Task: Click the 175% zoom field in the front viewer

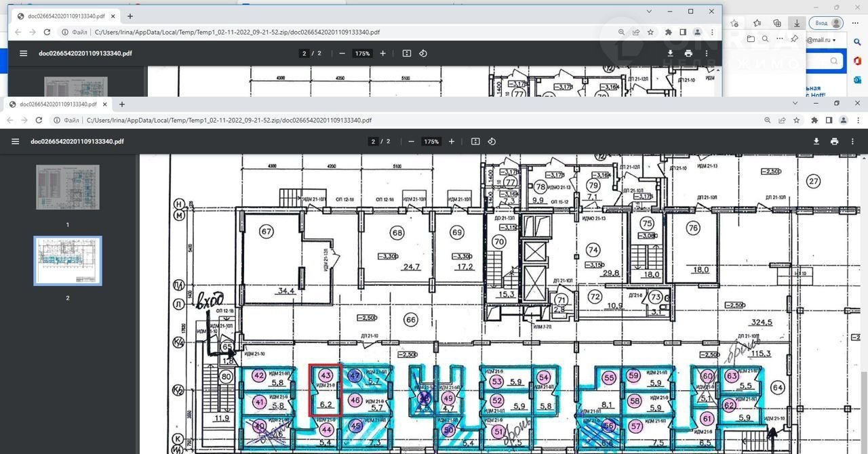Action: [x=431, y=142]
